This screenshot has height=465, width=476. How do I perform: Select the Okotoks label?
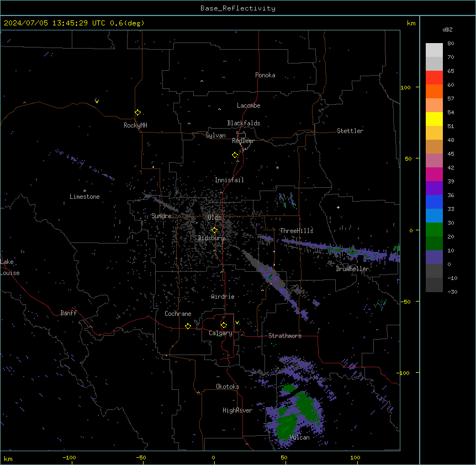coord(228,387)
